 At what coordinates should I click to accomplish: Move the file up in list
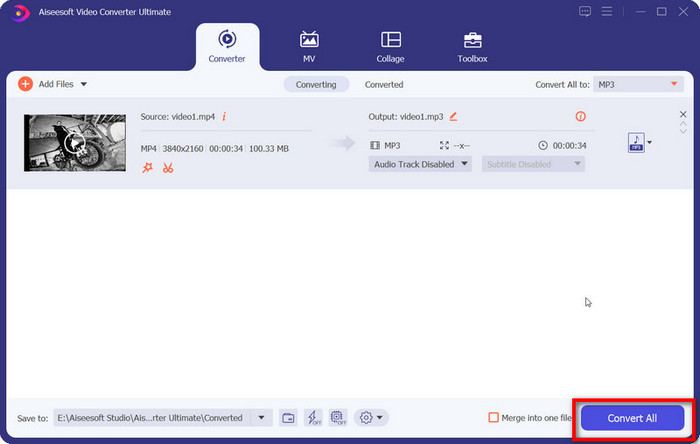pos(683,124)
